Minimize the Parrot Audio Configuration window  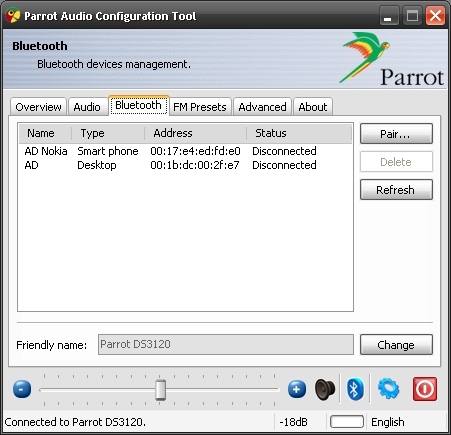tap(389, 16)
